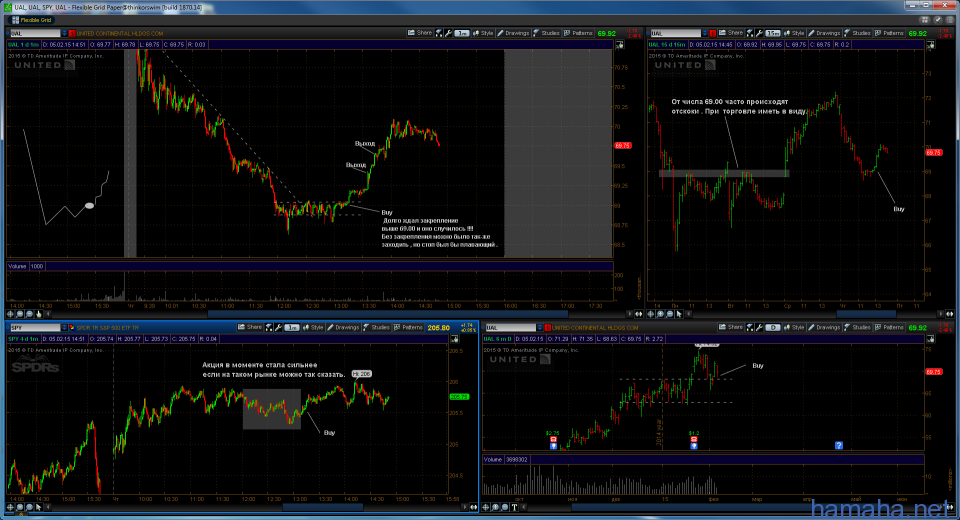Open Style menu in top-right 15m chart
Viewport: 960px width, 520px height.
tap(793, 33)
